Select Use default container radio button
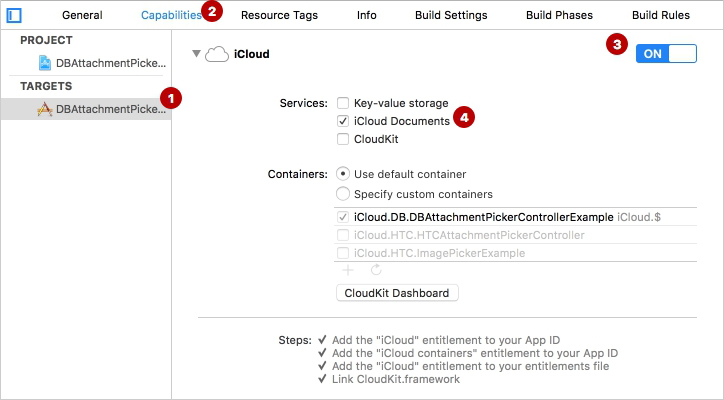 click(343, 174)
